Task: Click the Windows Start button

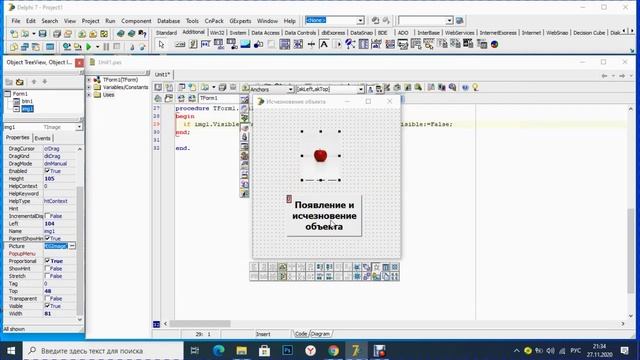Action: pyautogui.click(x=11, y=351)
